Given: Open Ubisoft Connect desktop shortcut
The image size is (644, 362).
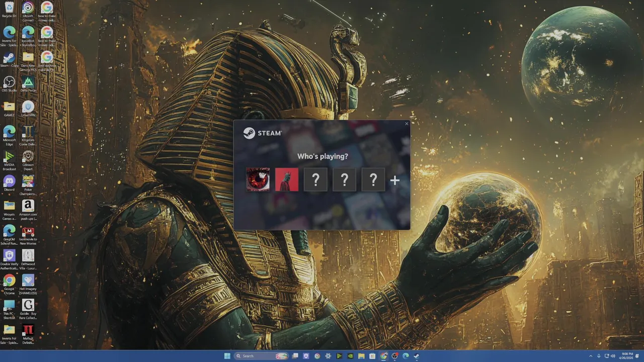Looking at the screenshot, I should (x=28, y=11).
